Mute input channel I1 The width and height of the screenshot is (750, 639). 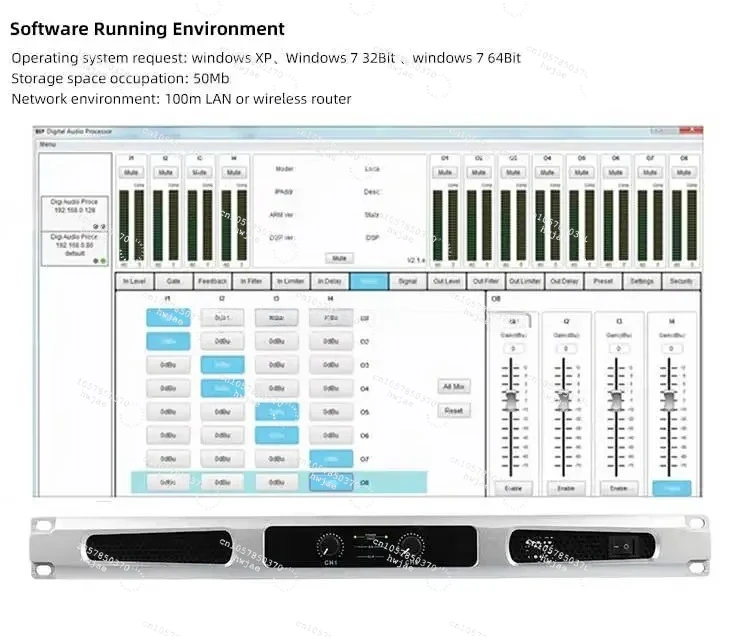[131, 172]
